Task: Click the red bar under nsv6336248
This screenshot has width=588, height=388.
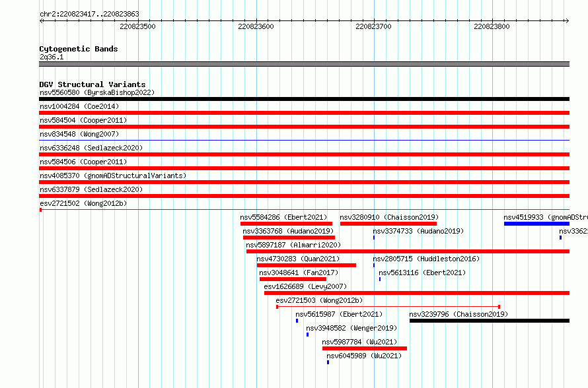Action: point(304,154)
